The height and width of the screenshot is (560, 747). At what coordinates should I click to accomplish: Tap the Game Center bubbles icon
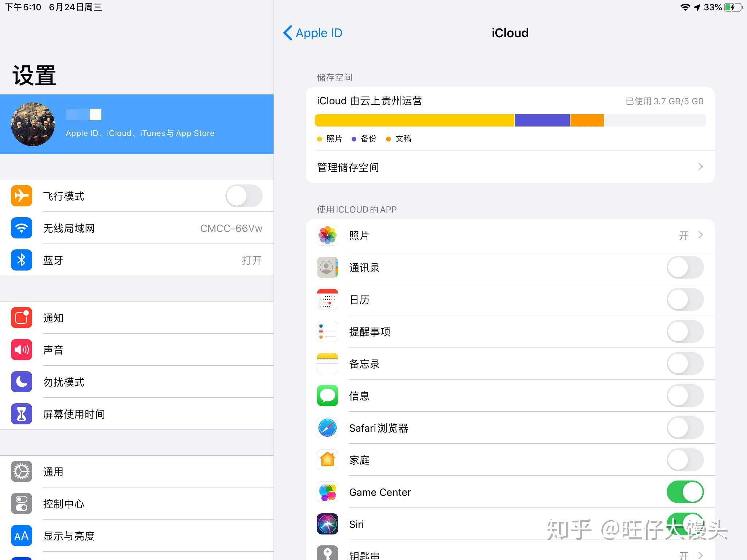click(328, 492)
